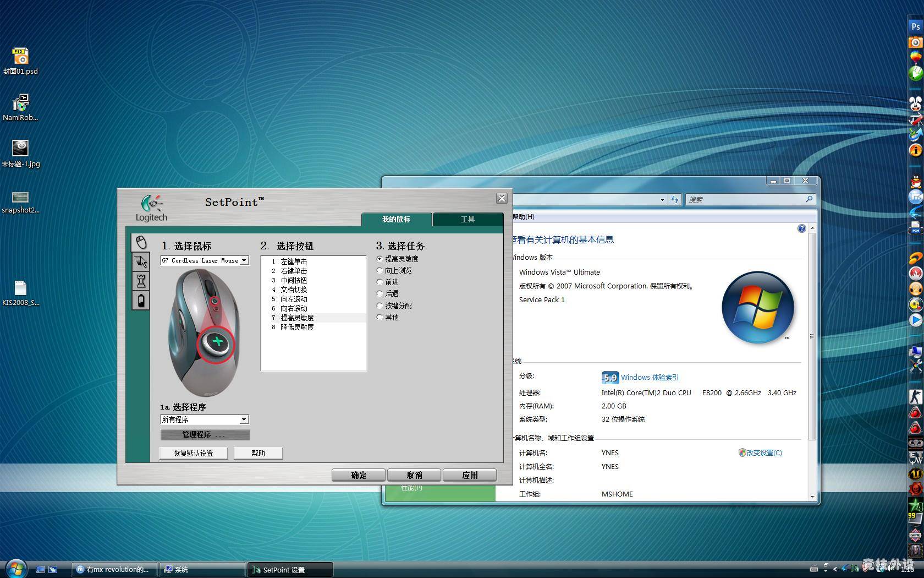
Task: Select button 6 向右滚动 in list
Action: point(313,308)
